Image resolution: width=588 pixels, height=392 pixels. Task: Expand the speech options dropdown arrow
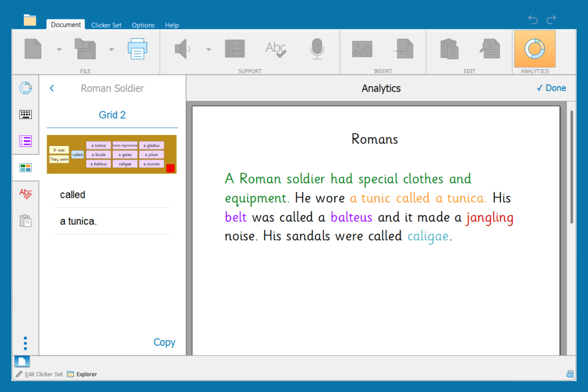click(209, 49)
